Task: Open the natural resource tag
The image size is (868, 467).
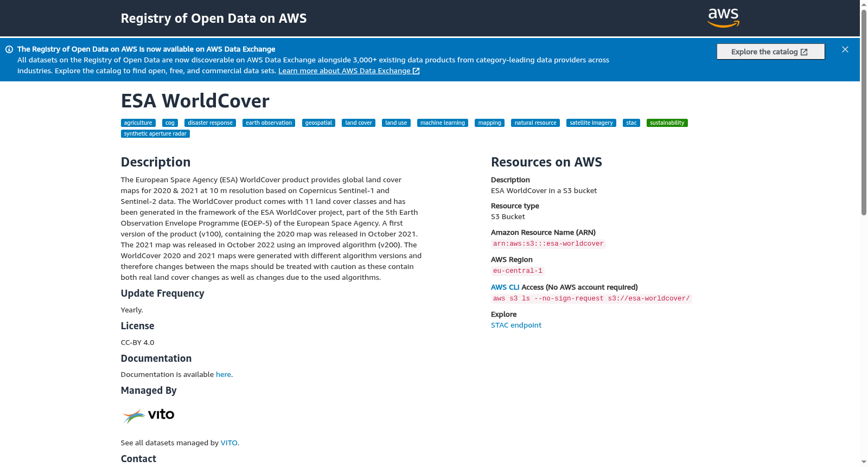Action: click(535, 123)
